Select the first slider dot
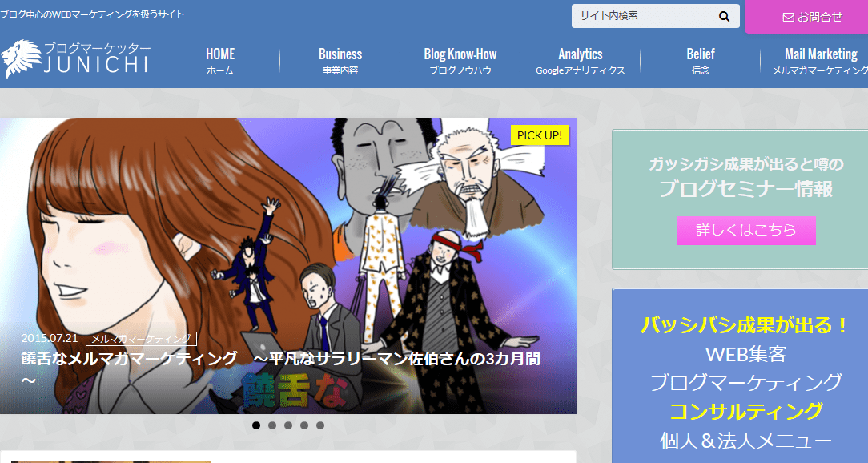 coord(255,425)
